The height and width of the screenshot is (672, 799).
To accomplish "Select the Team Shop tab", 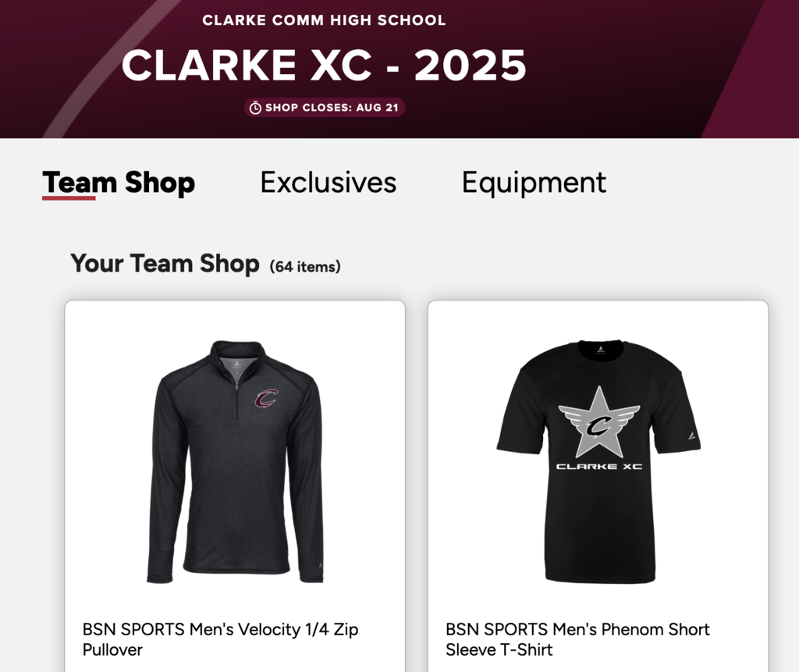I will pyautogui.click(x=119, y=183).
